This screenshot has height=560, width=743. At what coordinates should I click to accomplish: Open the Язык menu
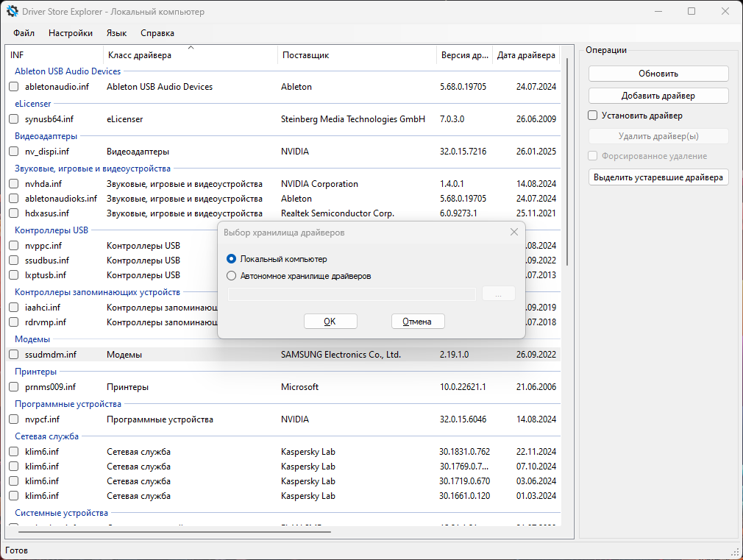116,32
